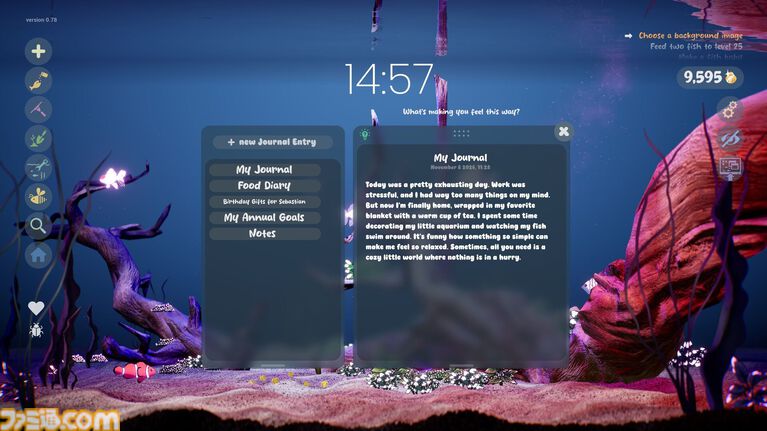
Task: Click the magnifying glass search icon
Action: (x=38, y=226)
